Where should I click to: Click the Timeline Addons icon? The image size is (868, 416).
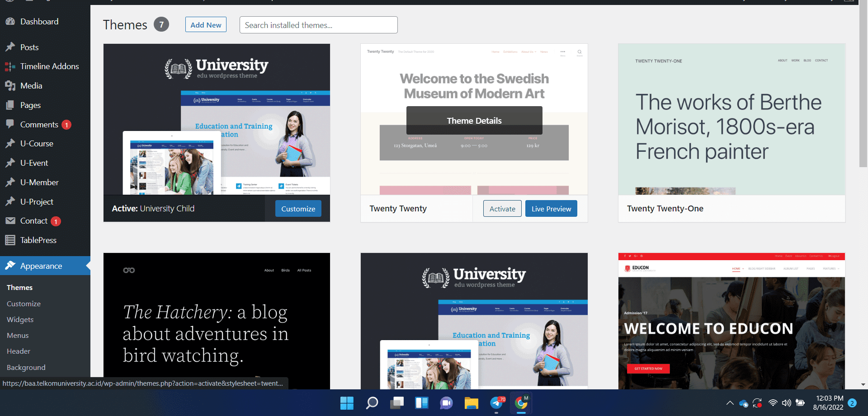tap(10, 66)
